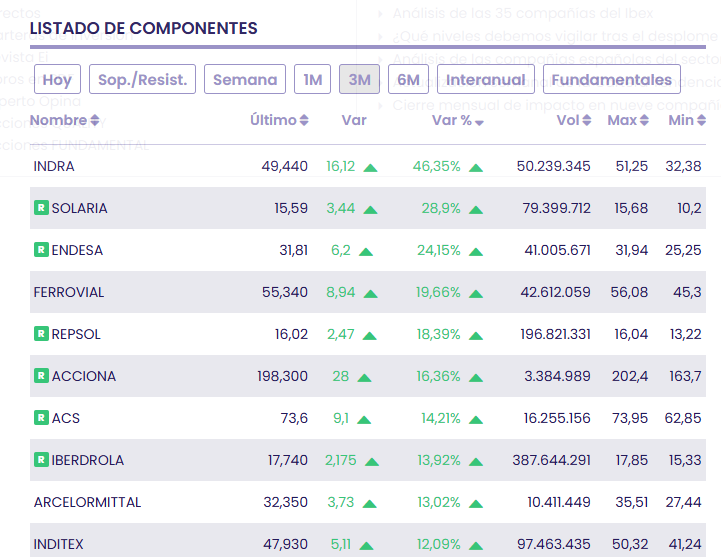Open the Fundamentales tab
This screenshot has width=721, height=557.
[612, 80]
